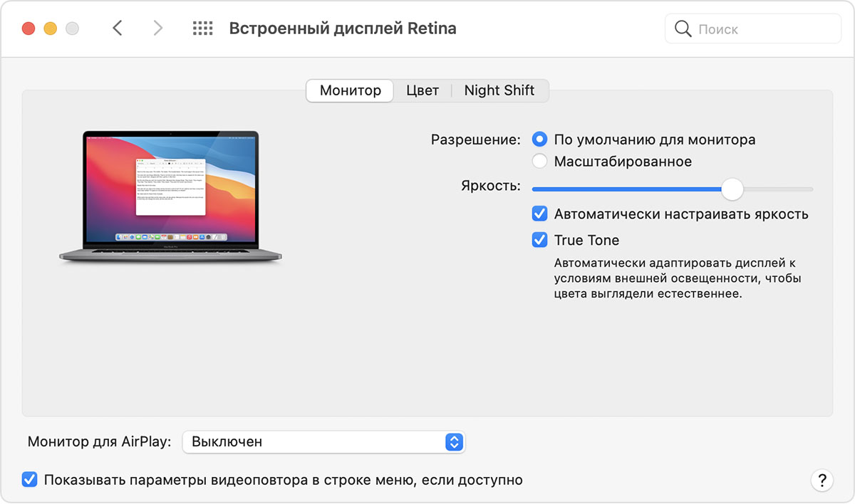This screenshot has width=855, height=504.
Task: Click the "Яркость" slider handle
Action: (x=732, y=189)
